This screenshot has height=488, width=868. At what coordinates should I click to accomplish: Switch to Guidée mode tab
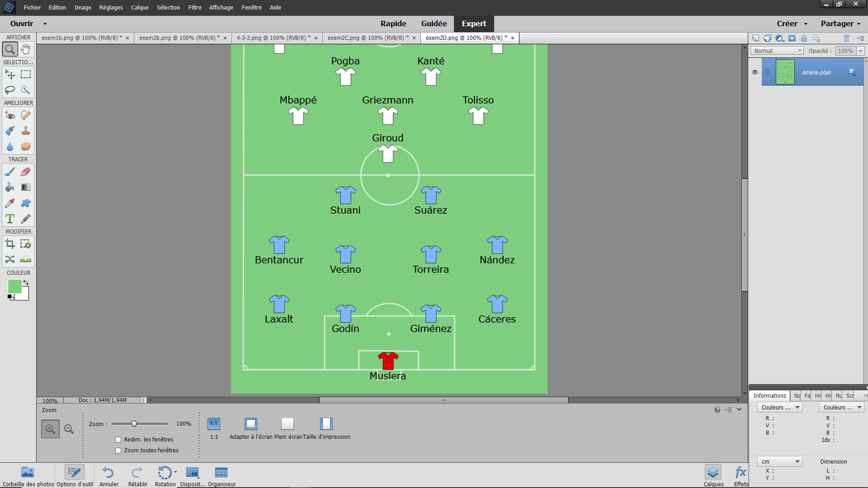click(434, 23)
